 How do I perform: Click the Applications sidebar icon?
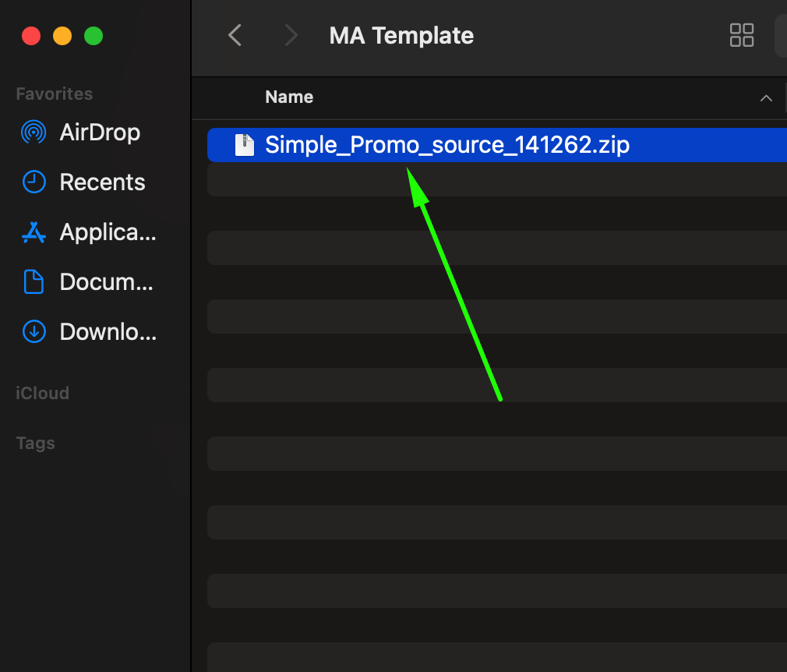[x=34, y=232]
